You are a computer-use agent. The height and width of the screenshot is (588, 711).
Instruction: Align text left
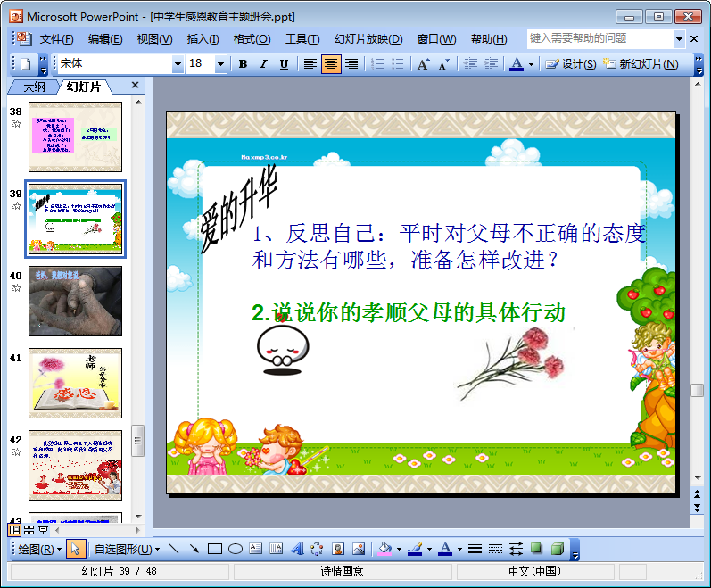[x=310, y=64]
